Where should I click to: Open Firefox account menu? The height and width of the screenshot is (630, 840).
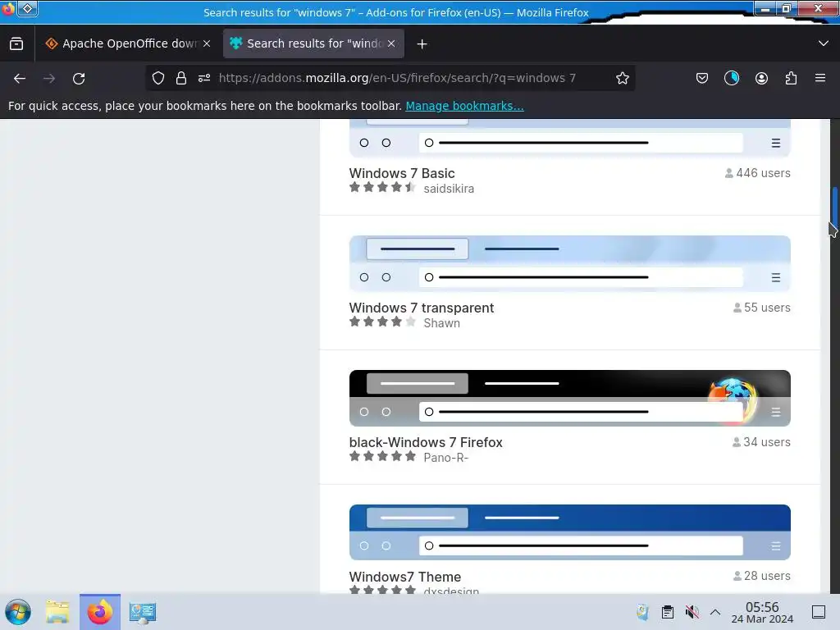tap(761, 78)
